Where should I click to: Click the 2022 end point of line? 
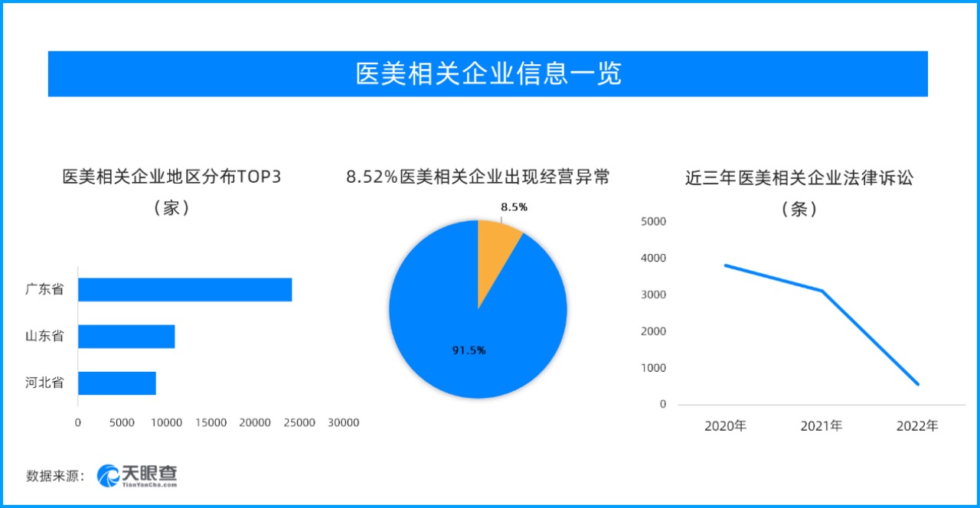(917, 384)
